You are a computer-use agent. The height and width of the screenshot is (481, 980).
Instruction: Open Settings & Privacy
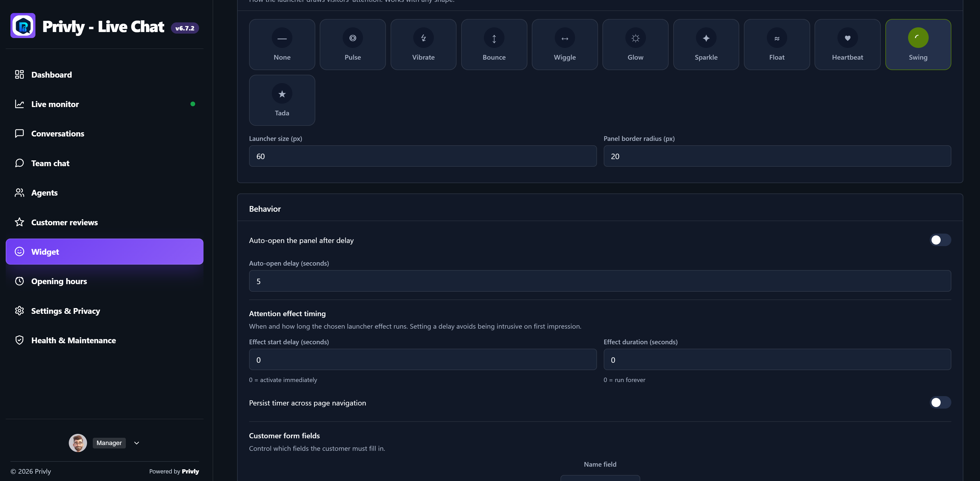(105, 311)
